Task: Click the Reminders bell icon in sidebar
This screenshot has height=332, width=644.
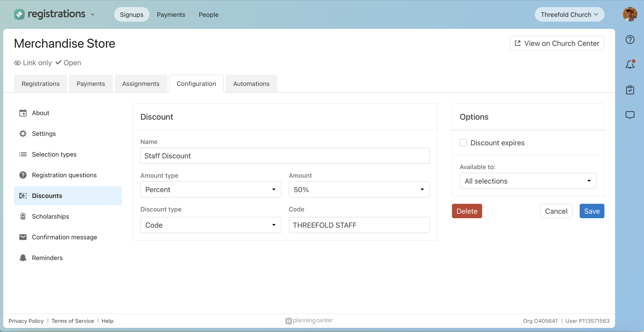Action: [x=23, y=258]
